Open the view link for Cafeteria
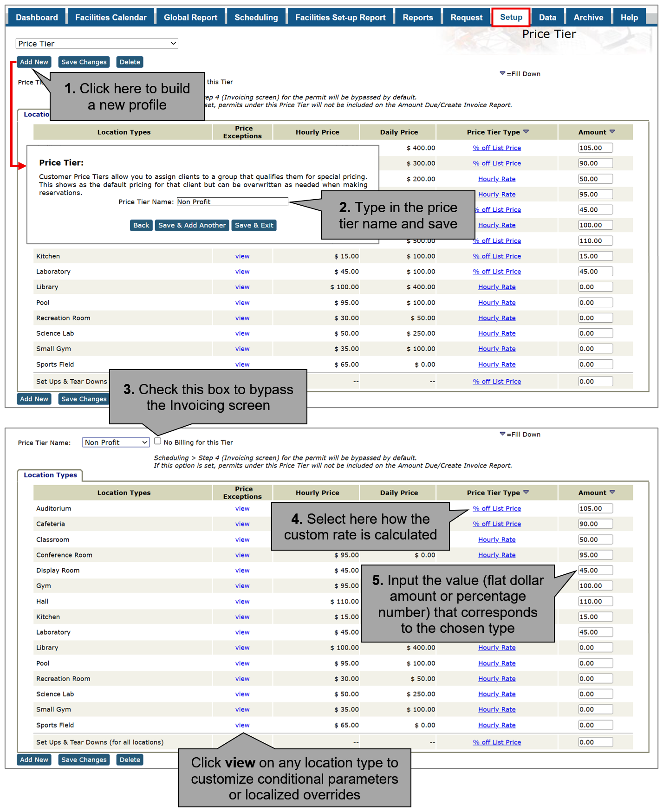This screenshot has width=663, height=812. [242, 524]
